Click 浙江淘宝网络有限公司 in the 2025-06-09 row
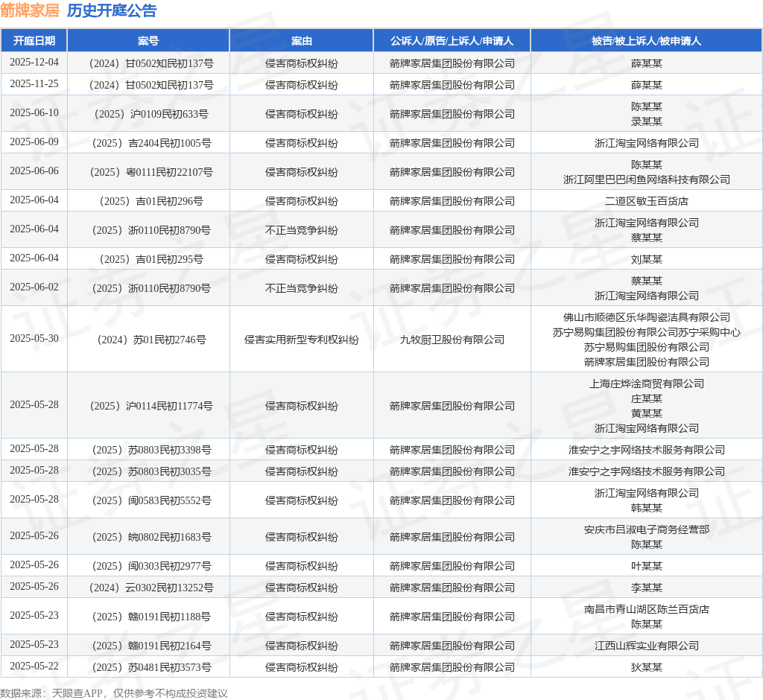This screenshot has height=700, width=763. point(646,143)
